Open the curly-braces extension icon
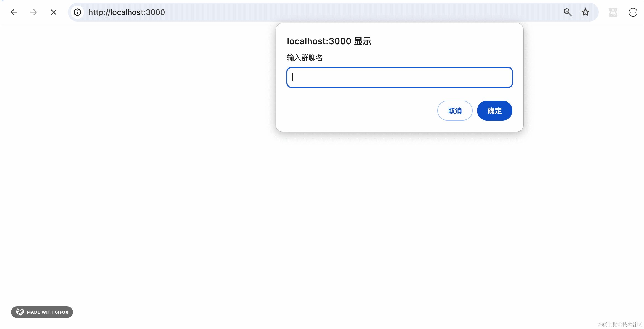The image size is (644, 329). 633,12
